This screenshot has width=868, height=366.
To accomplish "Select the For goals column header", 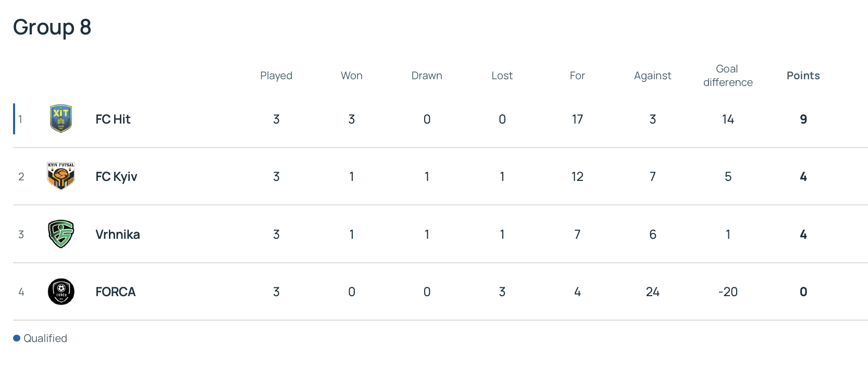I will click(577, 76).
